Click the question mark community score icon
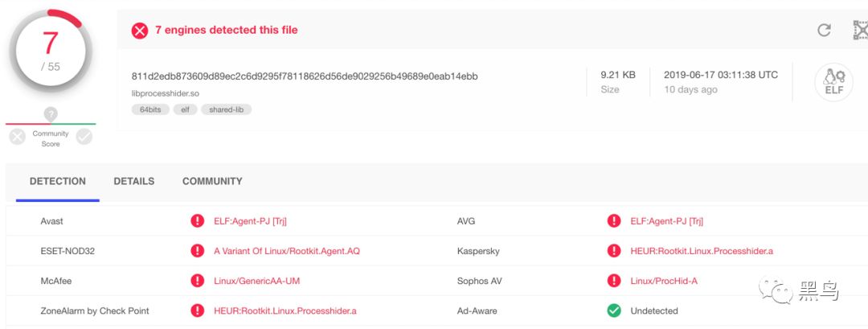 pyautogui.click(x=51, y=114)
